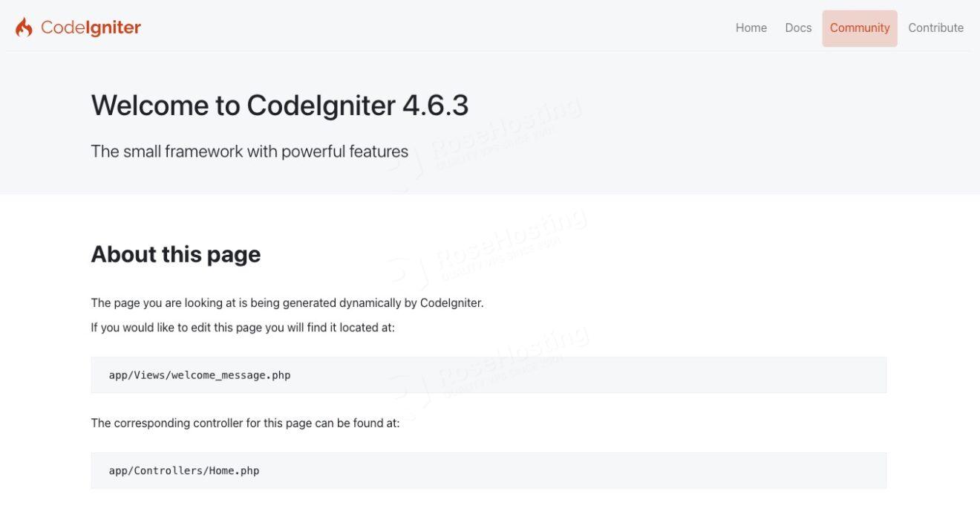The image size is (980, 509).
Task: Open the Contribute navigation item
Action: pyautogui.click(x=935, y=27)
